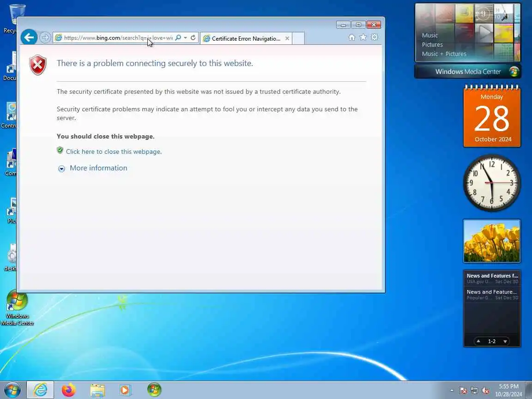Launch Firefox from the taskbar
The height and width of the screenshot is (399, 532).
coord(69,390)
